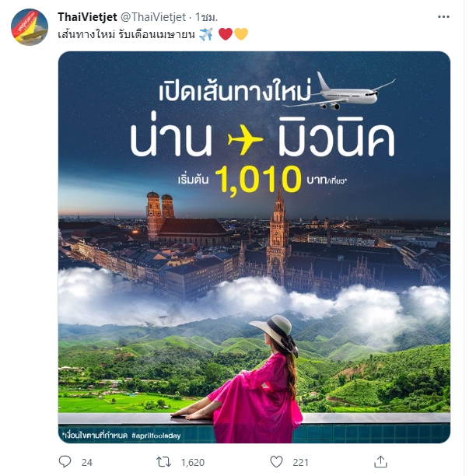469x476 pixels.
Task: Click the retweet count 1,620
Action: click(x=193, y=462)
